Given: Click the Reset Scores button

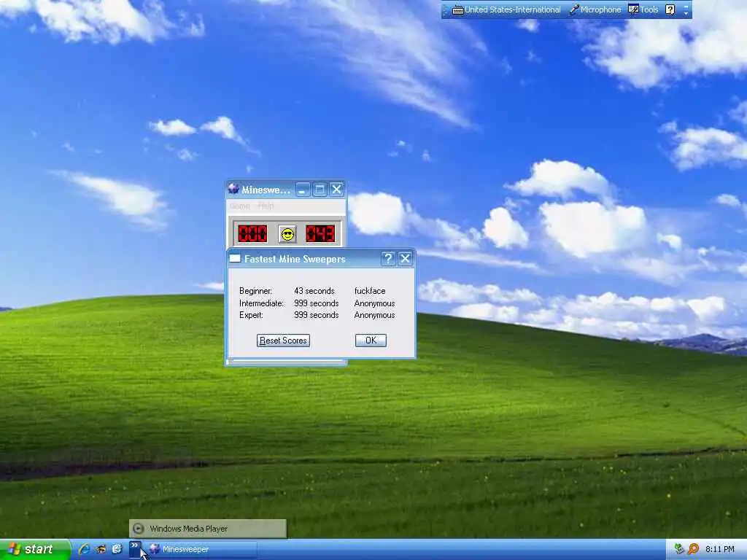Looking at the screenshot, I should point(284,341).
